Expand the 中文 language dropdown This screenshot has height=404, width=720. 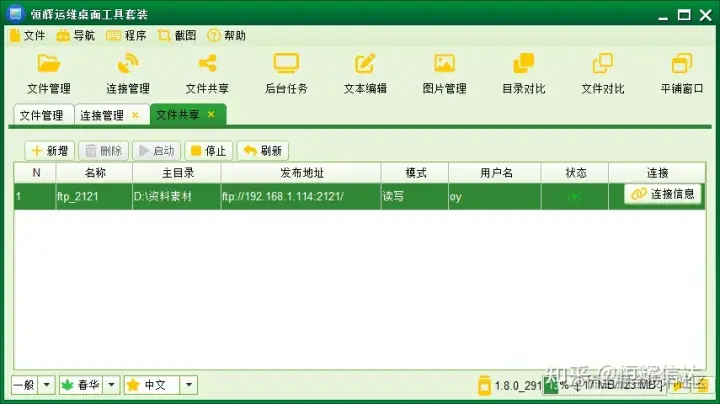[x=189, y=385]
